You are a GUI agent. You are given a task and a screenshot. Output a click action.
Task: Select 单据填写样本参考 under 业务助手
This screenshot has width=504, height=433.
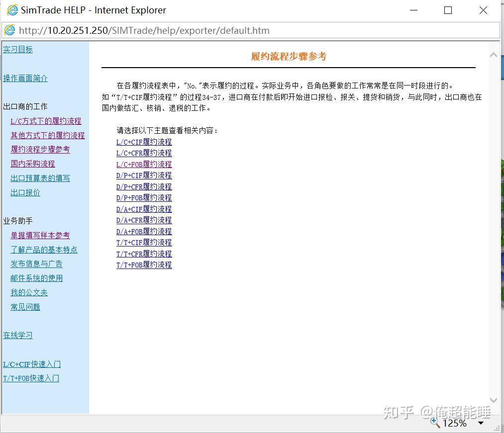[40, 235]
